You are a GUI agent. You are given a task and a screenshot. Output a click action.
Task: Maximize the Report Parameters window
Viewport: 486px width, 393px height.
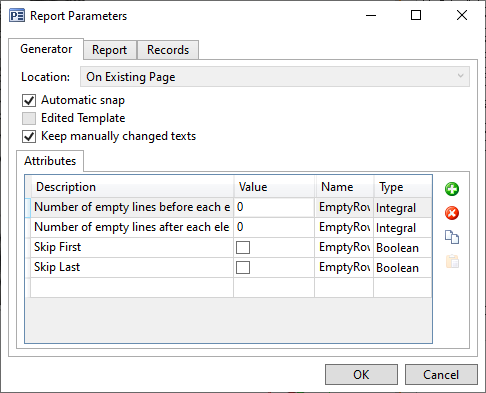click(416, 15)
